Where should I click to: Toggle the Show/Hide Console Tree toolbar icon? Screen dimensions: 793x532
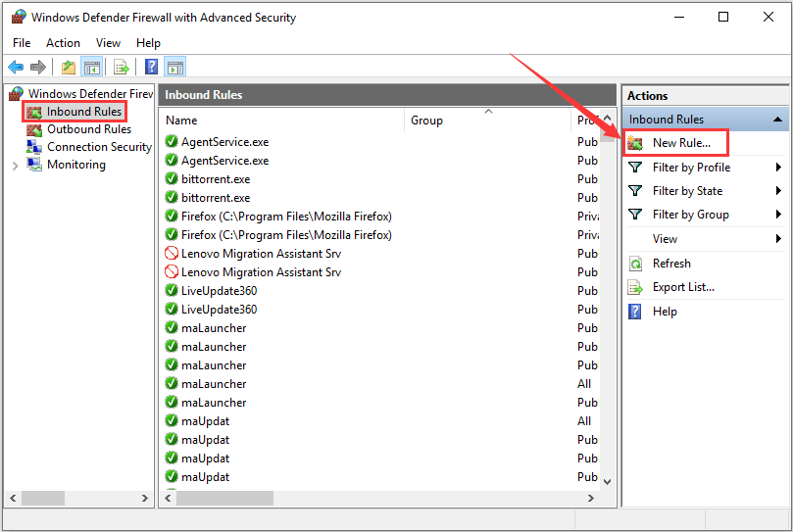coord(92,67)
